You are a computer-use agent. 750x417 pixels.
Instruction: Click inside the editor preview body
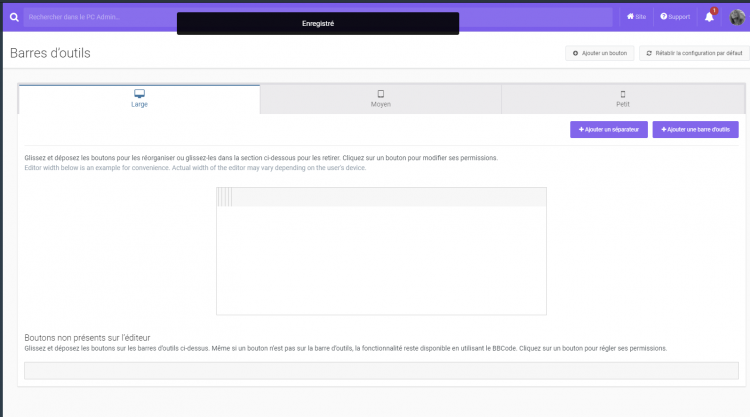point(381,260)
